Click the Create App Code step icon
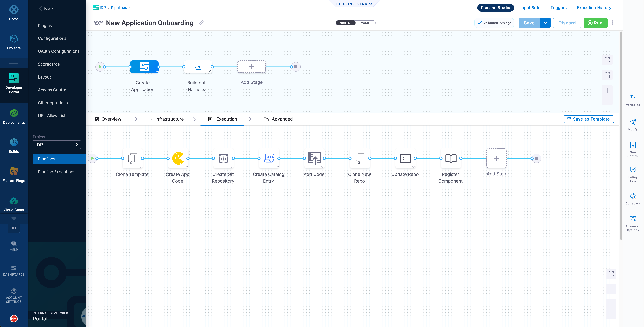 [178, 158]
